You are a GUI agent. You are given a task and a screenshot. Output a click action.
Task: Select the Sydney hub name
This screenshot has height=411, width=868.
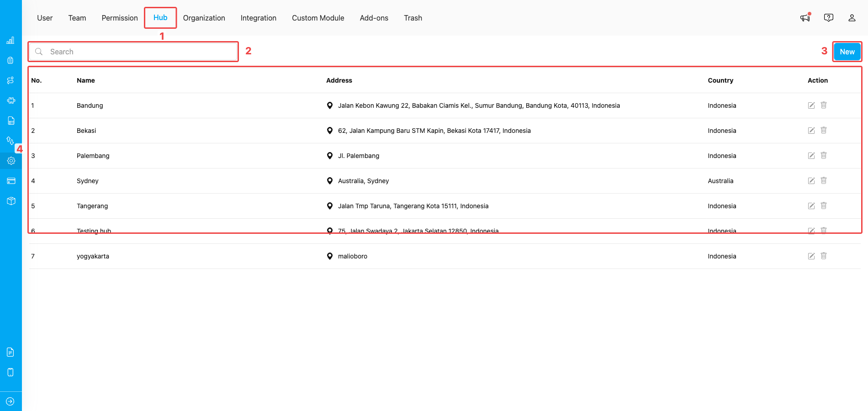pos(88,181)
